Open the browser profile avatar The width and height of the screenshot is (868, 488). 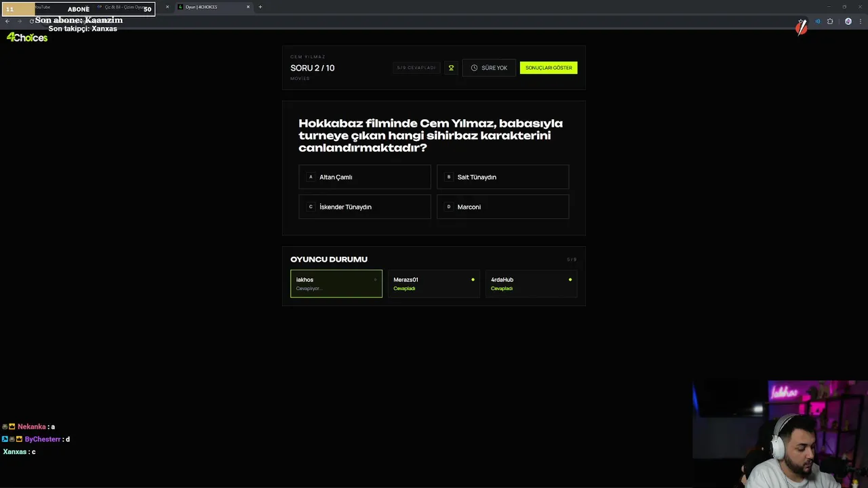848,21
